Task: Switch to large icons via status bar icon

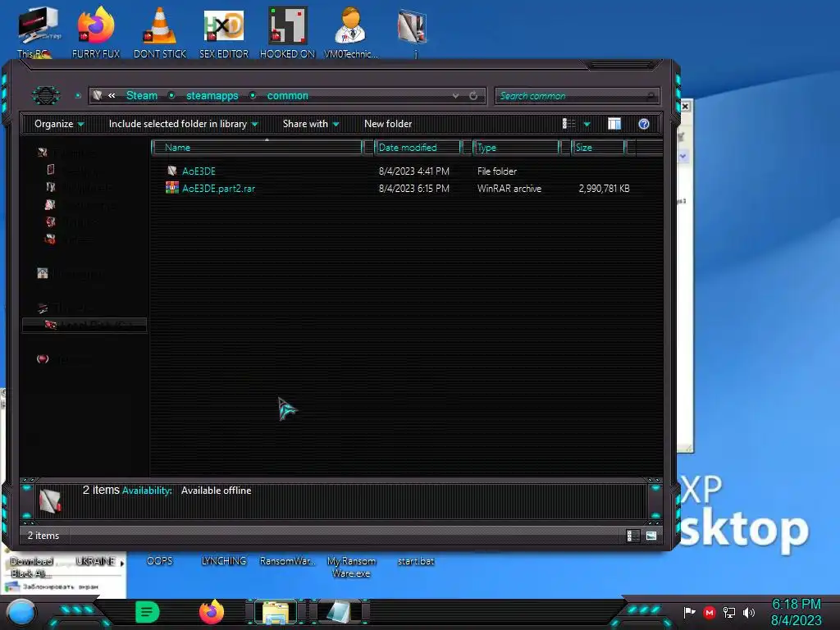Action: (x=651, y=536)
